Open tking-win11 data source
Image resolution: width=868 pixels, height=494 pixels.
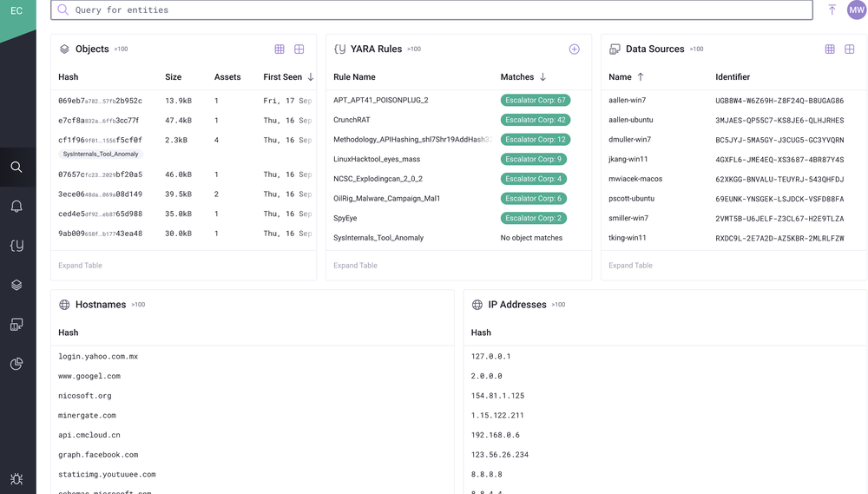tap(628, 238)
